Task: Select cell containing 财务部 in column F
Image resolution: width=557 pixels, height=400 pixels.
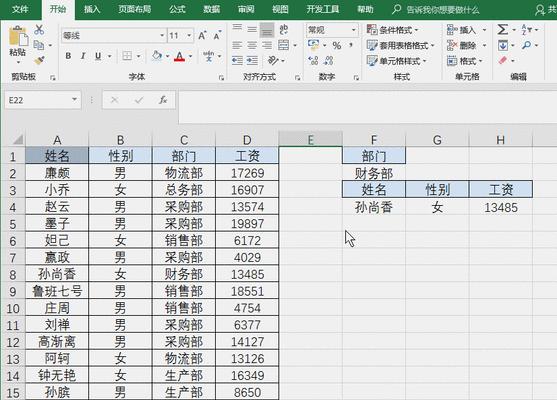Action: [374, 173]
